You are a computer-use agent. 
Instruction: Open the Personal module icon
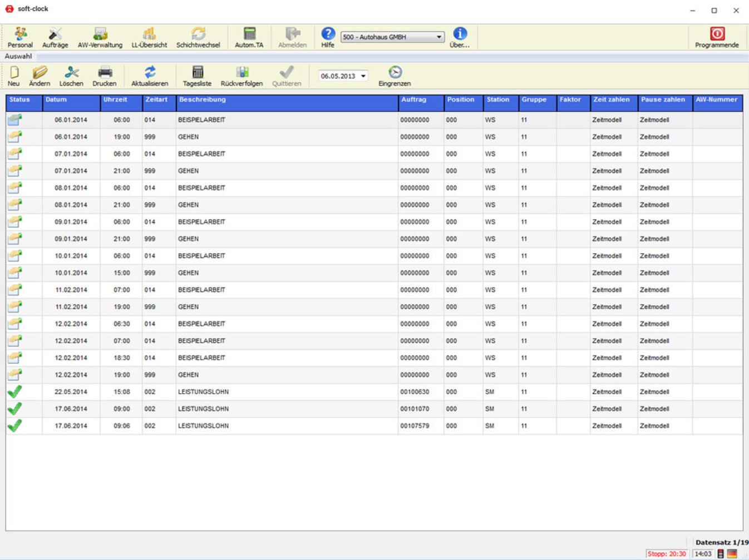(20, 33)
